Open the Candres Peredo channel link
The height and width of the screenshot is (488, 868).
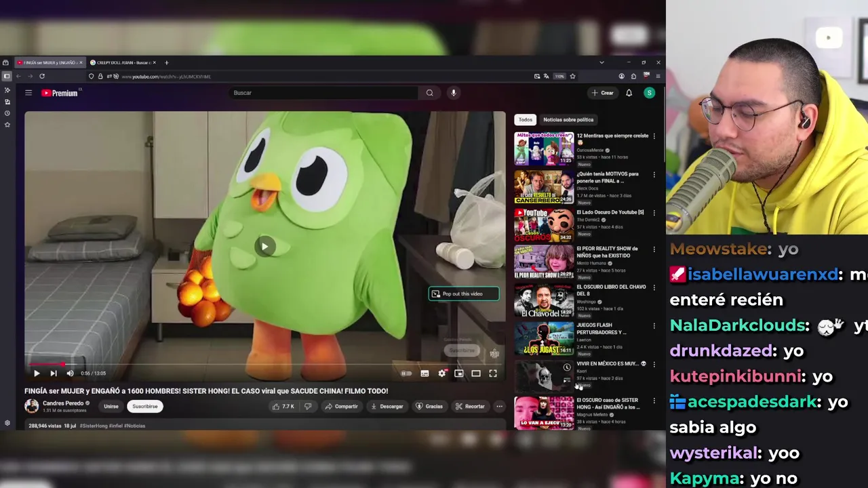pyautogui.click(x=63, y=403)
